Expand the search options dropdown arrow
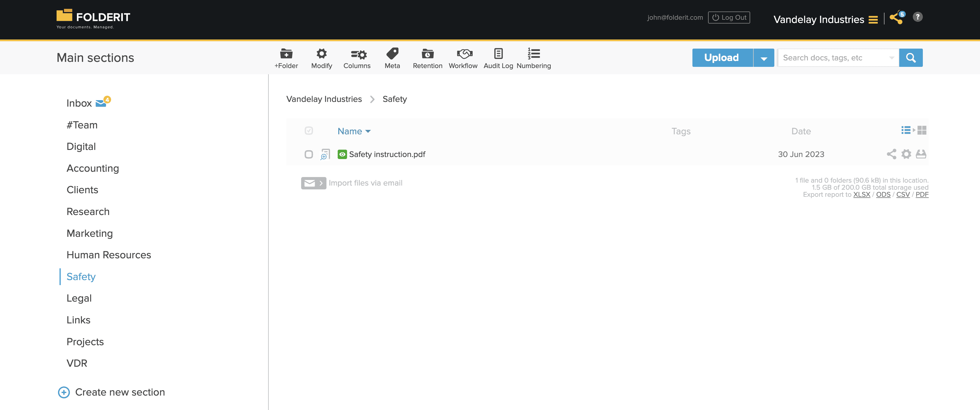Screen dimensions: 980x410 892,58
